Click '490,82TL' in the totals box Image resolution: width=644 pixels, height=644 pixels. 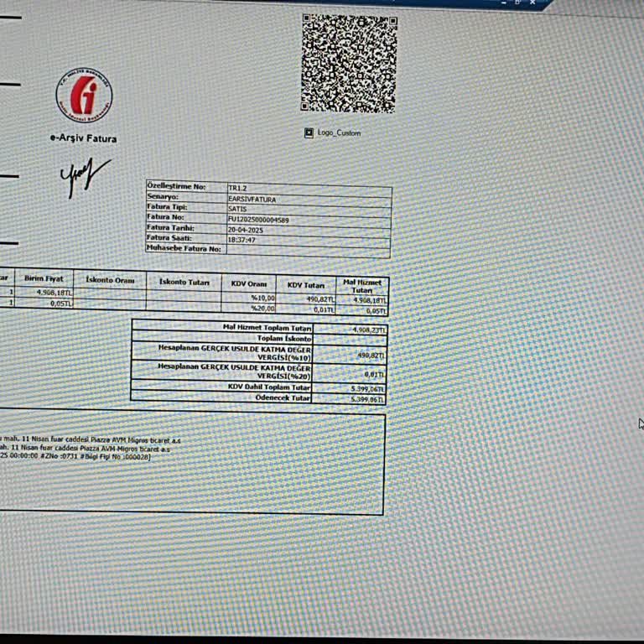click(x=371, y=356)
